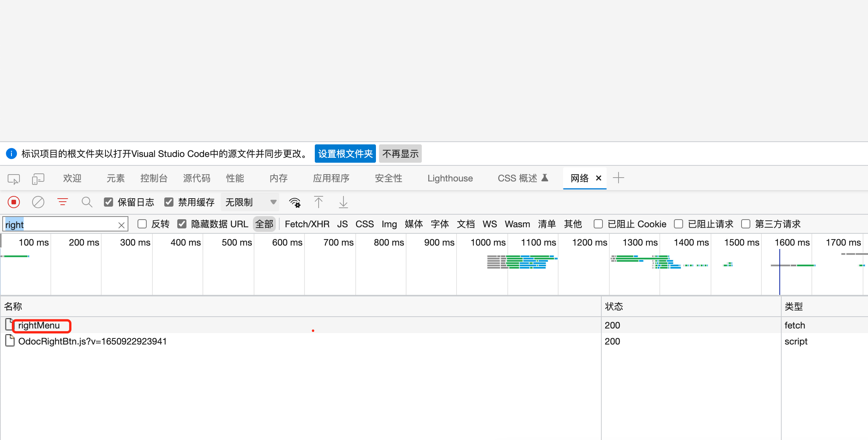
Task: Select the 全部 filter type
Action: pos(264,224)
